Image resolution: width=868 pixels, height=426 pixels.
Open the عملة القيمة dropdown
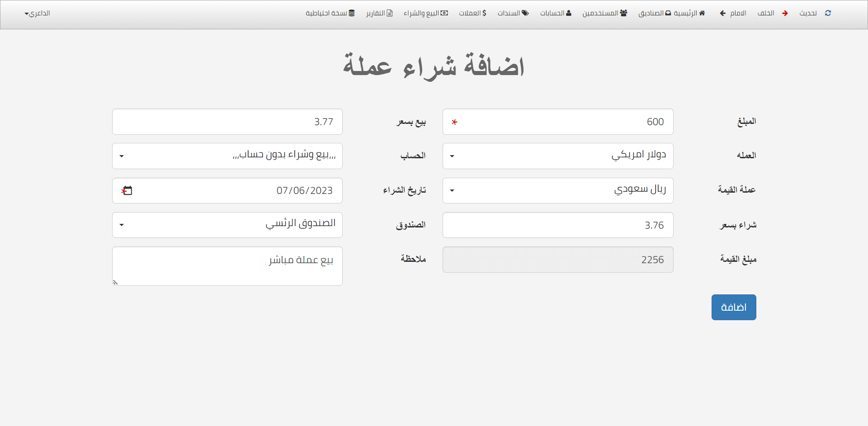point(557,190)
